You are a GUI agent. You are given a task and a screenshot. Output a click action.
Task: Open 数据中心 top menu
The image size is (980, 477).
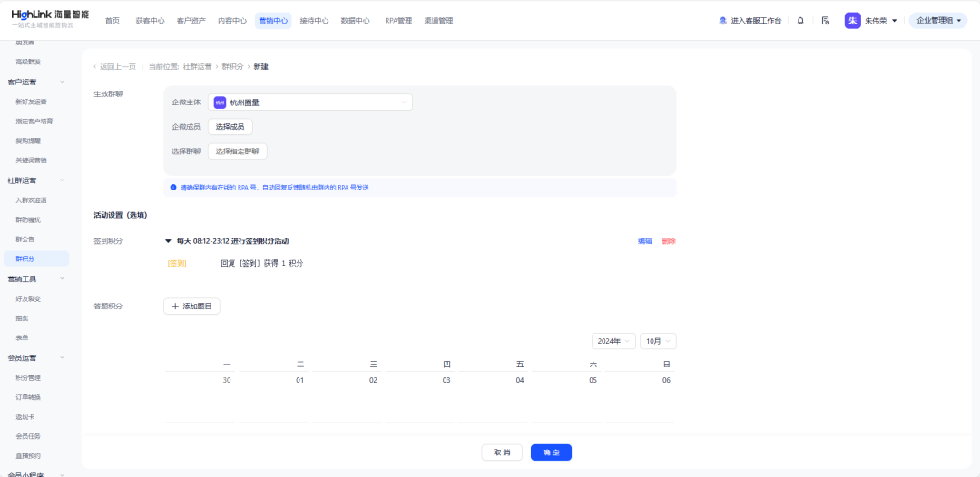(355, 21)
